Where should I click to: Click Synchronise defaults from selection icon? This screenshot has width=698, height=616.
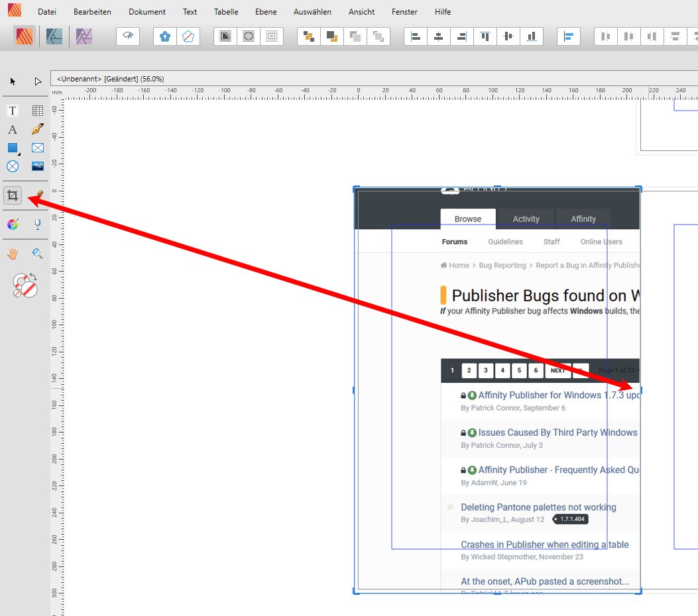tap(164, 36)
